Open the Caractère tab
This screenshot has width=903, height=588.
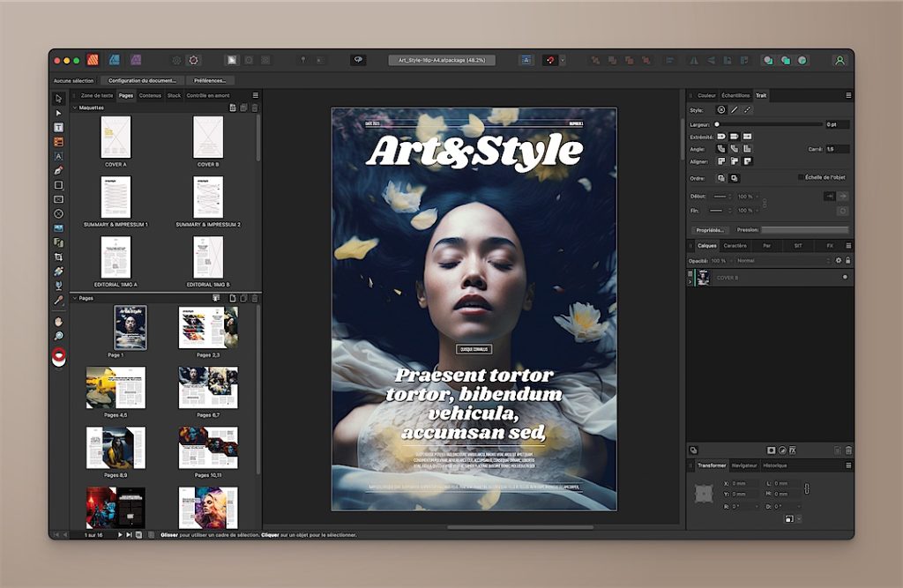coord(735,246)
